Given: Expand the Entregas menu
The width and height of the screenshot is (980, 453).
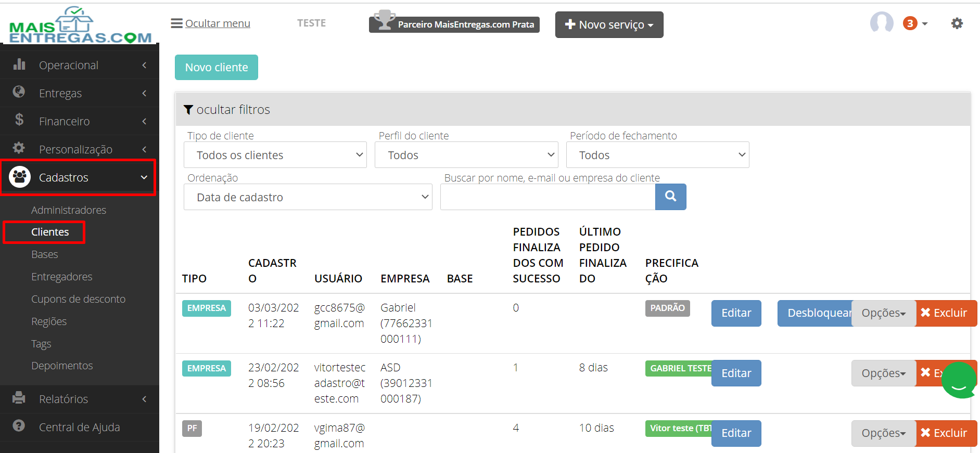Looking at the screenshot, I should pos(80,93).
